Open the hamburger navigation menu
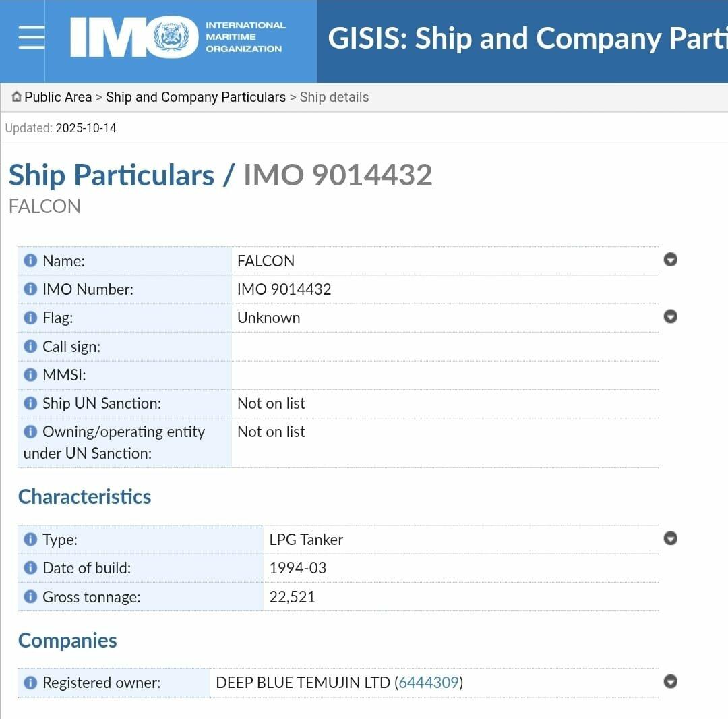This screenshot has height=719, width=728. [x=31, y=37]
